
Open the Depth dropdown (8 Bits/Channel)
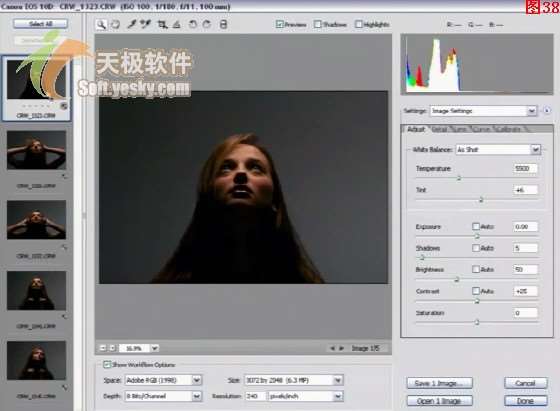point(163,396)
